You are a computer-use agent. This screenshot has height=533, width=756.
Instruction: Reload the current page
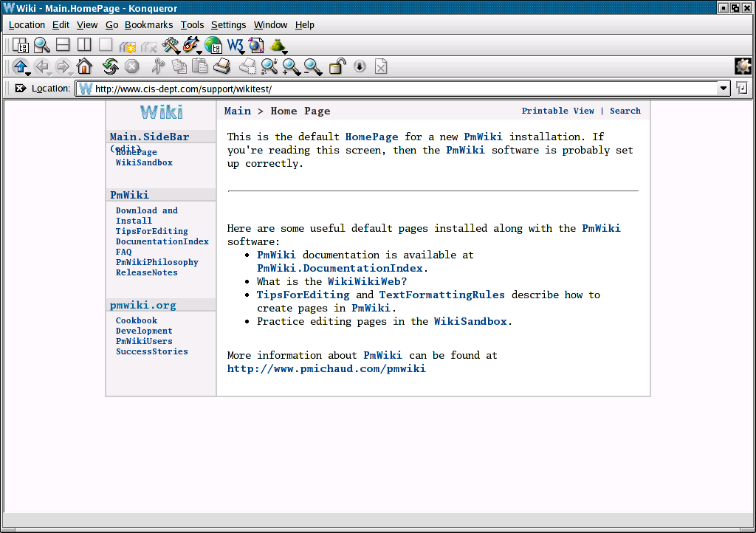tap(111, 66)
